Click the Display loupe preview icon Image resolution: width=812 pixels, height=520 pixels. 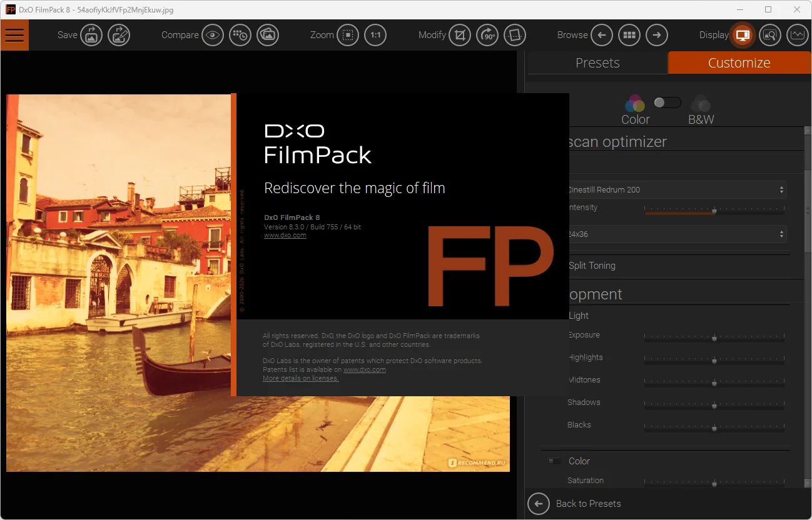[x=770, y=35]
